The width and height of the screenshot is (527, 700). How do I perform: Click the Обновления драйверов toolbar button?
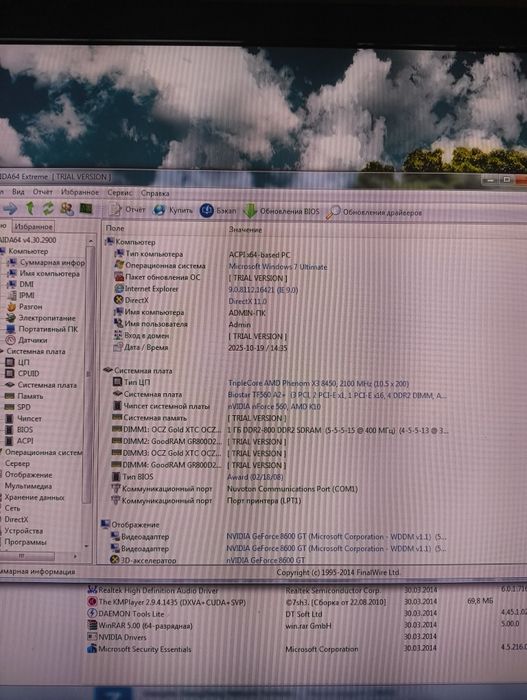[374, 212]
